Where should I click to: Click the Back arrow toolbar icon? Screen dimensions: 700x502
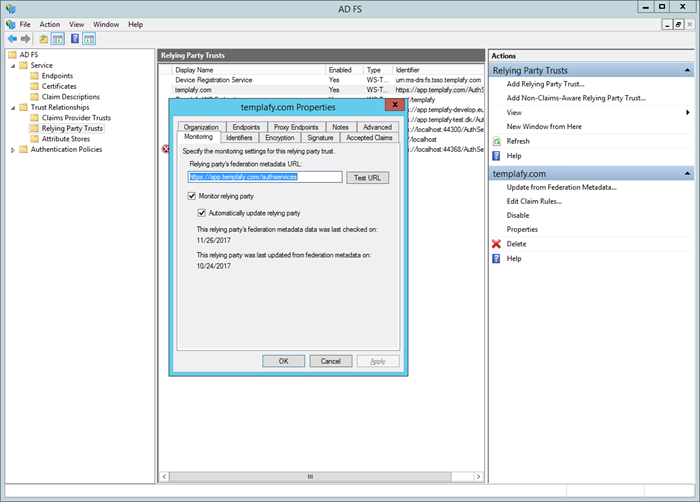pyautogui.click(x=12, y=39)
